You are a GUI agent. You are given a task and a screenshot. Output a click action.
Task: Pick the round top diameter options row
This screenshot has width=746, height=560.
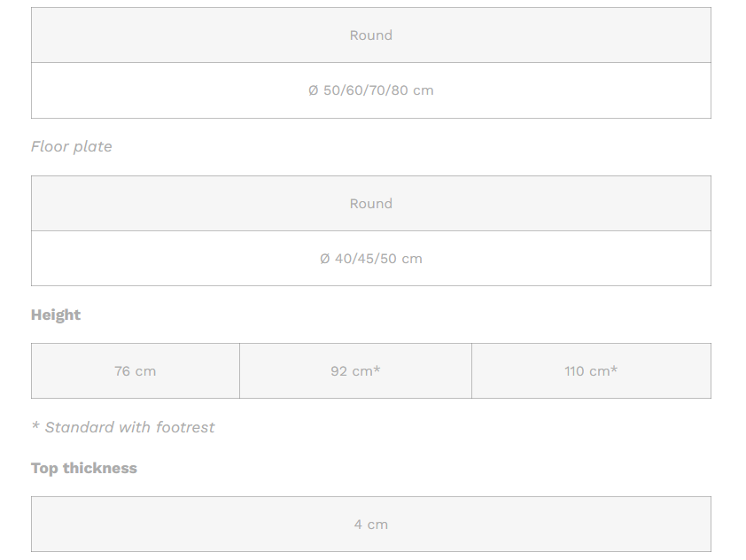(370, 90)
